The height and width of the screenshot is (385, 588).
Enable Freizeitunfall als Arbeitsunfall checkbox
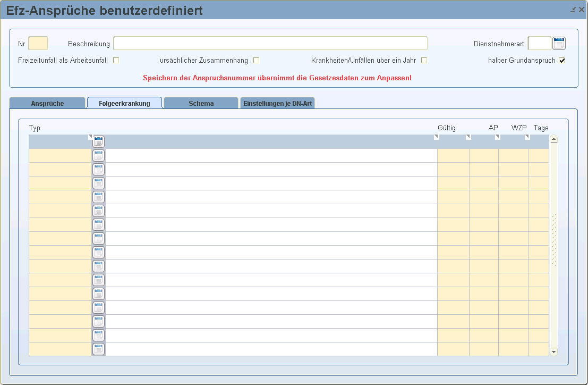coord(116,60)
